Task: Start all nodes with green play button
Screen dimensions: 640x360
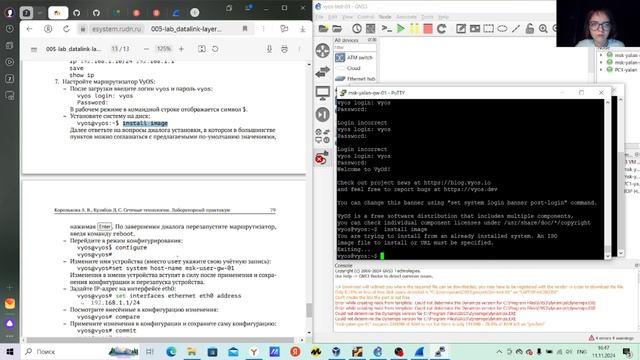Action: tap(401, 29)
